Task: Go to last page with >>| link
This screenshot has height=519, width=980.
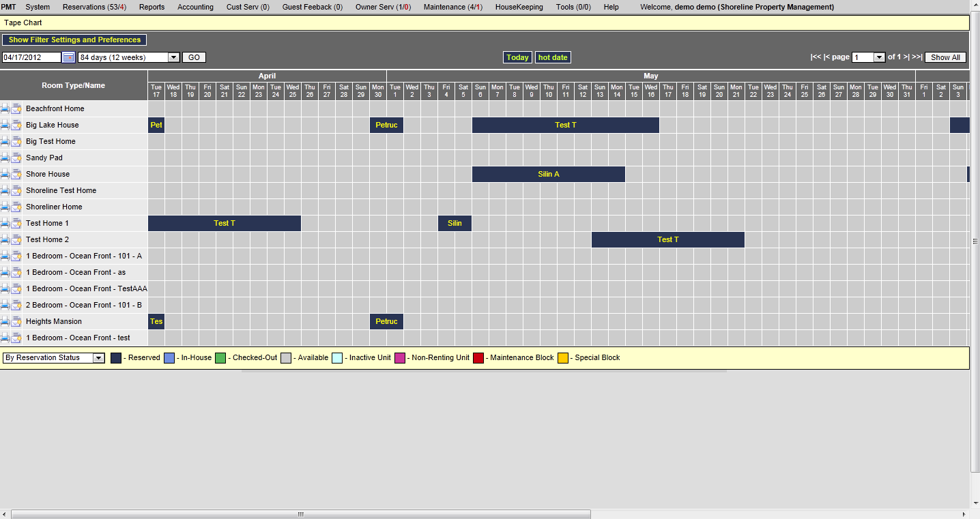Action: (917, 57)
